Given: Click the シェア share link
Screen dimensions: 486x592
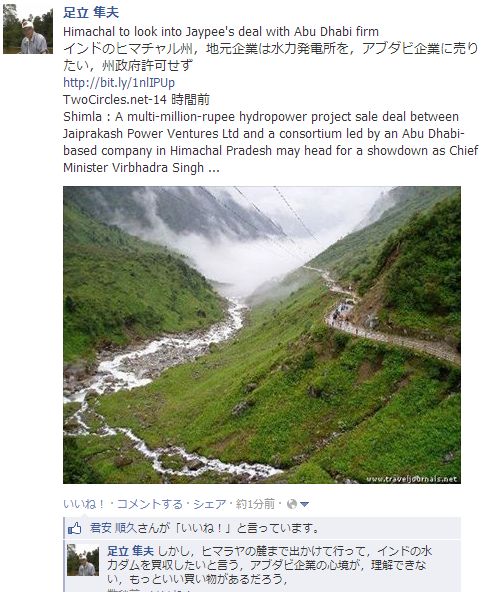Looking at the screenshot, I should coord(210,504).
